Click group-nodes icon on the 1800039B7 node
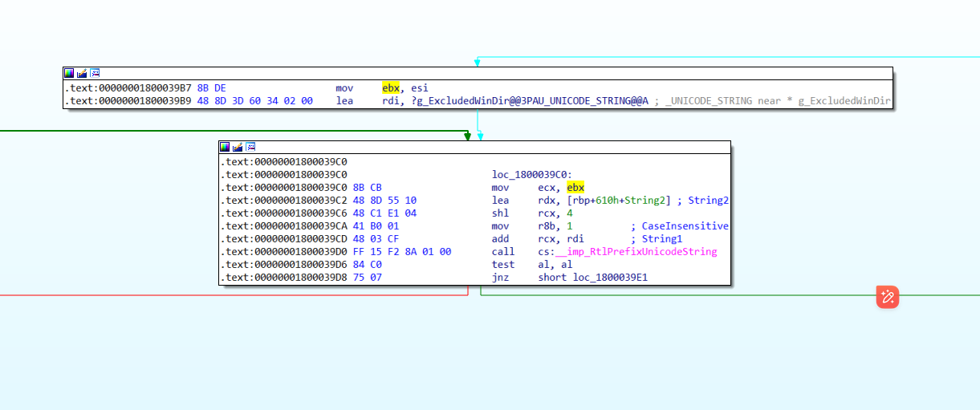Viewport: 980px width, 410px height. tap(95, 73)
